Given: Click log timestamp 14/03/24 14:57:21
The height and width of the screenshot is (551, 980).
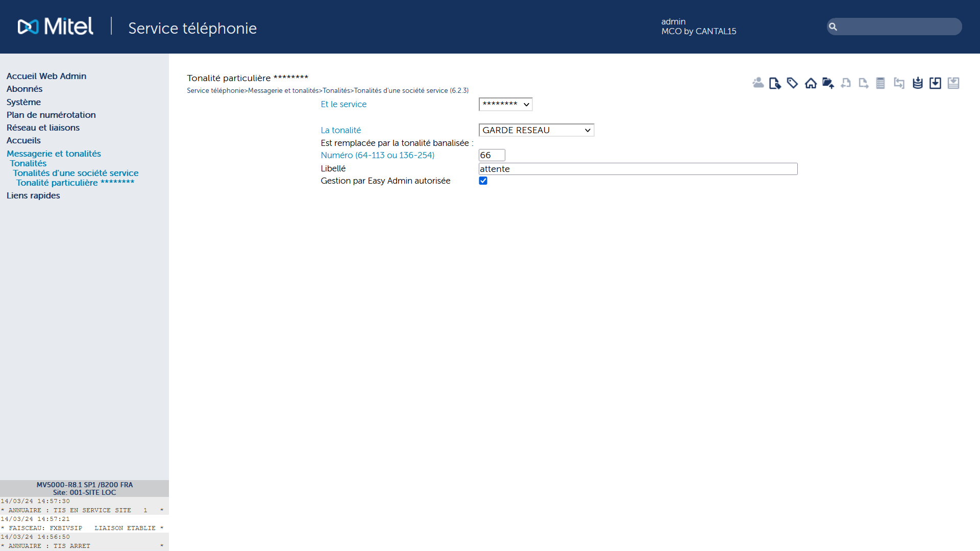Looking at the screenshot, I should tap(35, 519).
